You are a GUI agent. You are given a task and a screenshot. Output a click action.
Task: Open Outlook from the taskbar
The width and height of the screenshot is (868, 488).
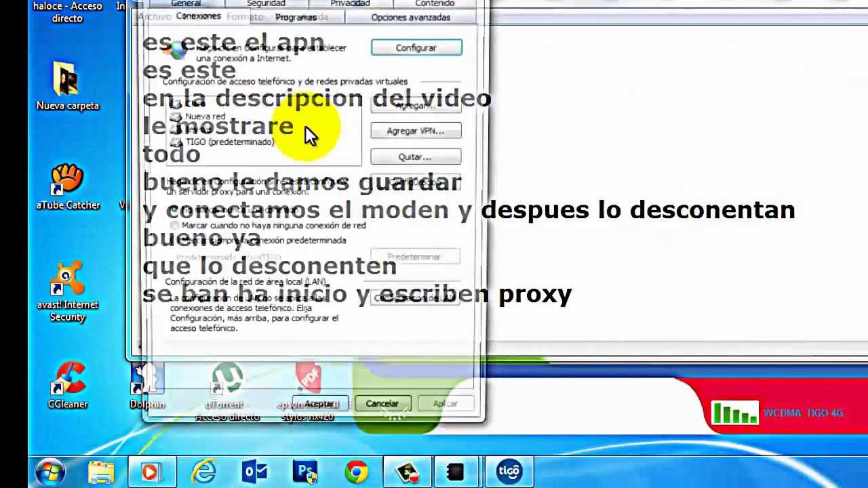tap(255, 472)
